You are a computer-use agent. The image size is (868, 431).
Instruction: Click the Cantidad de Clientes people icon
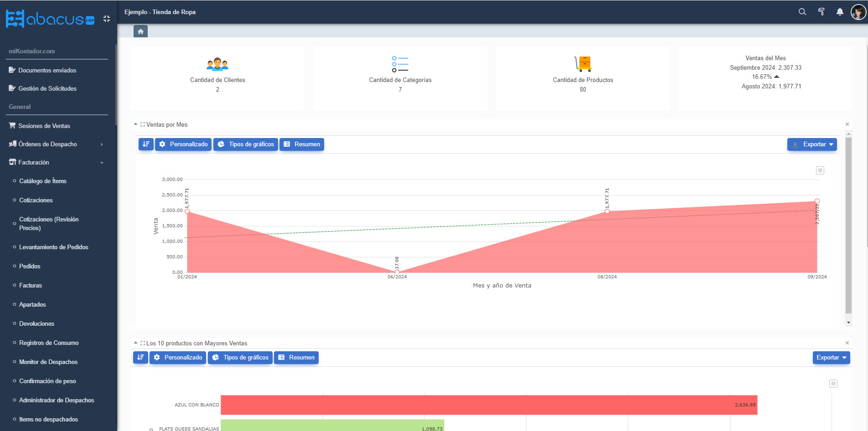click(217, 64)
